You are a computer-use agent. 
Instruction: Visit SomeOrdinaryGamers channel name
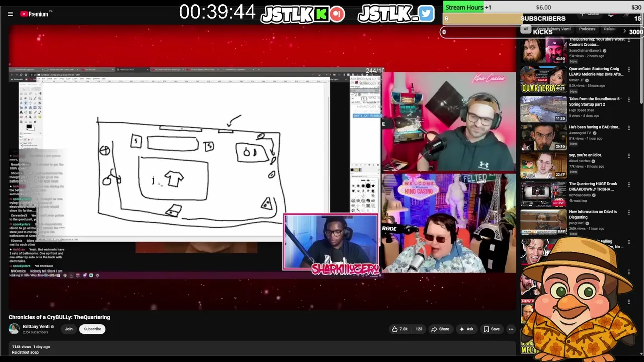tap(585, 51)
